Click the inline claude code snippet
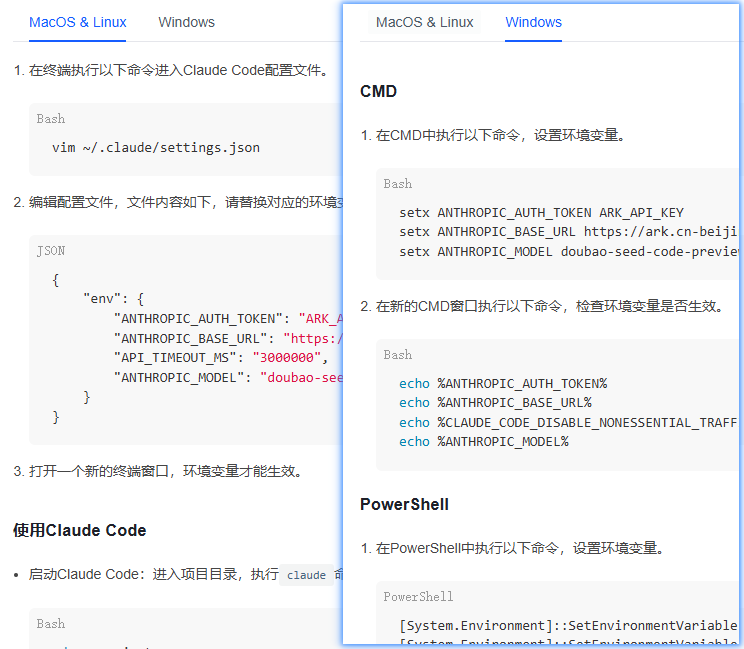The width and height of the screenshot is (744, 649). point(306,575)
